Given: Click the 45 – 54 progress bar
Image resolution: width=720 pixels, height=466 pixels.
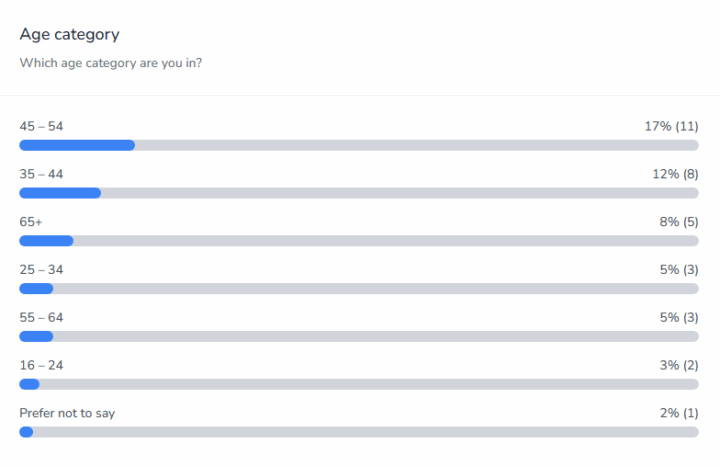Looking at the screenshot, I should coord(359,145).
